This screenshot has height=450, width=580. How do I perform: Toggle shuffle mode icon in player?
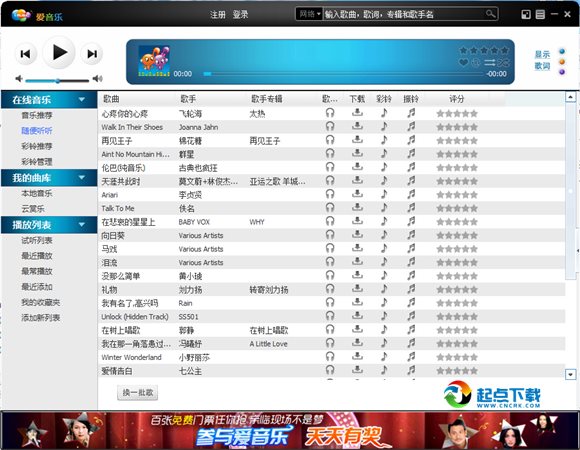click(503, 62)
